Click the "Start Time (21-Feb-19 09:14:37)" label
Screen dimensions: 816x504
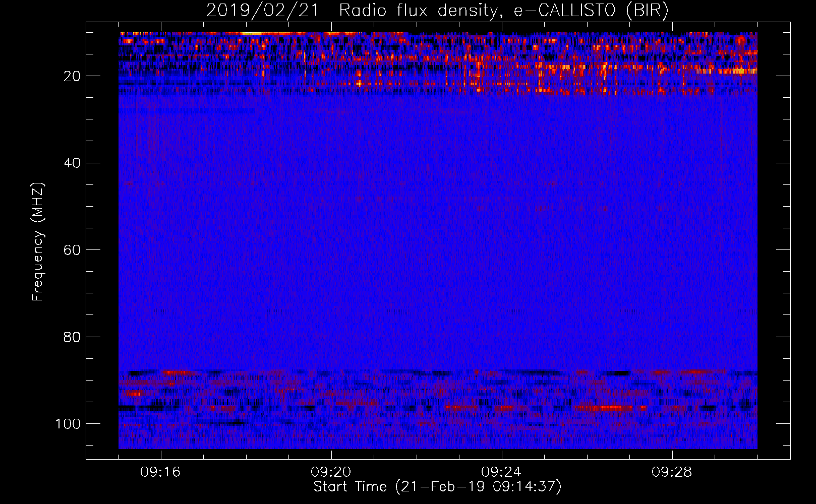437,487
